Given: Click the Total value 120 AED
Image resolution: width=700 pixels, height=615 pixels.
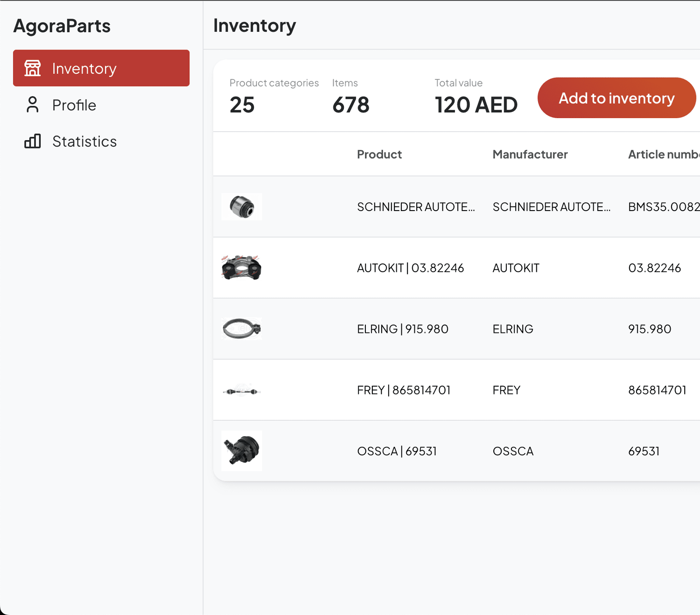Looking at the screenshot, I should tap(476, 105).
